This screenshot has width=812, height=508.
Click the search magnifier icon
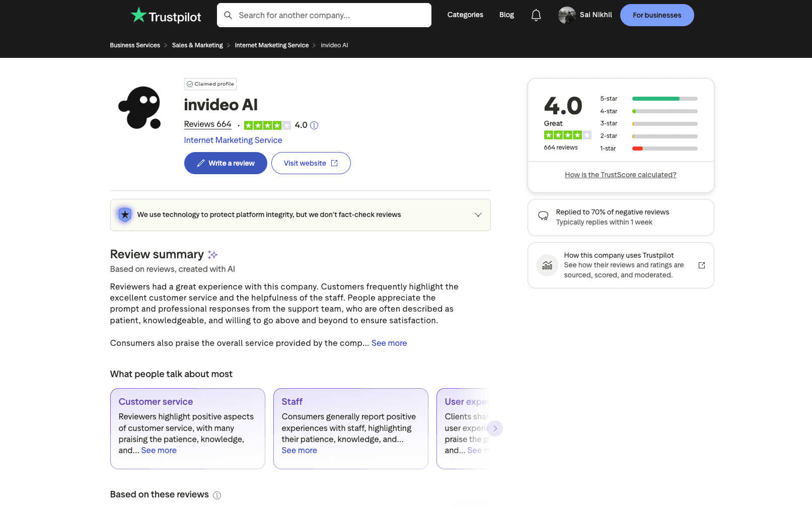coord(228,15)
